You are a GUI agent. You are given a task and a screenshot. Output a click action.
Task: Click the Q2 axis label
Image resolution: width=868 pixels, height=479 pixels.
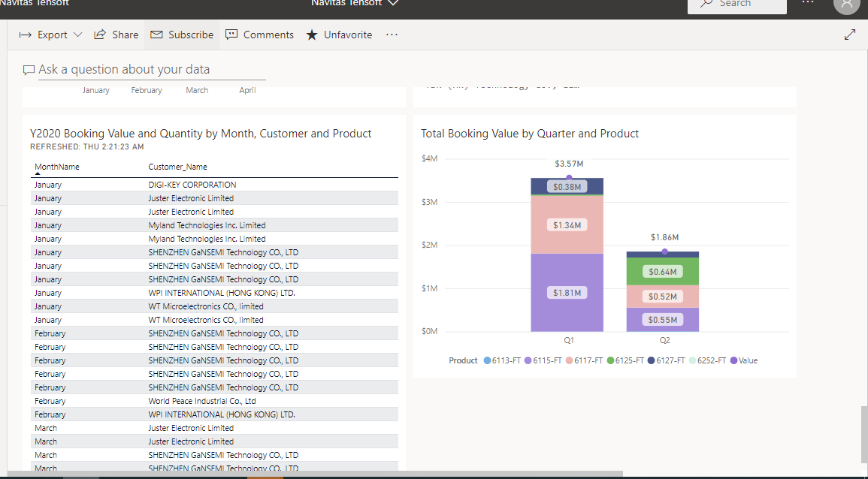(x=664, y=340)
